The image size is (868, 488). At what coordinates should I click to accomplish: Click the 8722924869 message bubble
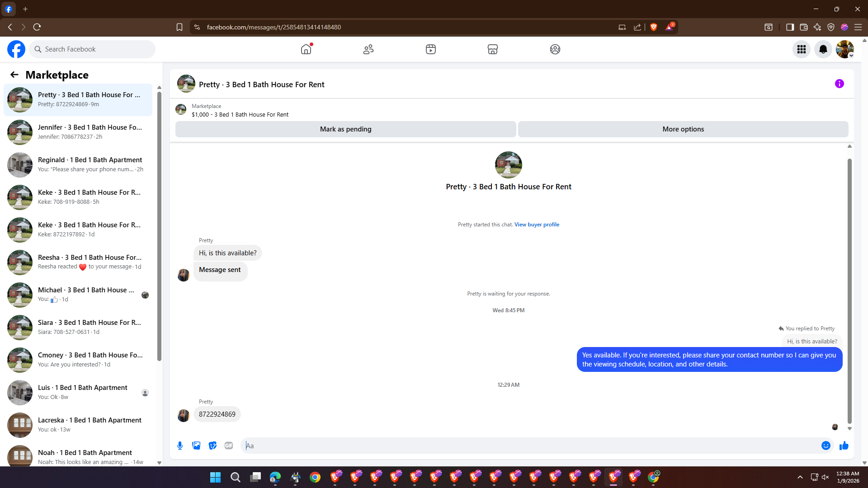pyautogui.click(x=217, y=414)
